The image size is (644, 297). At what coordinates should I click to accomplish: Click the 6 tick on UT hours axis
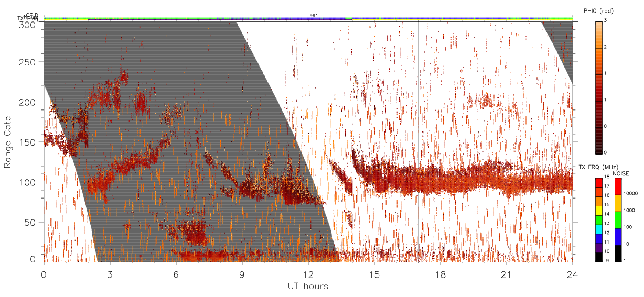176,274
